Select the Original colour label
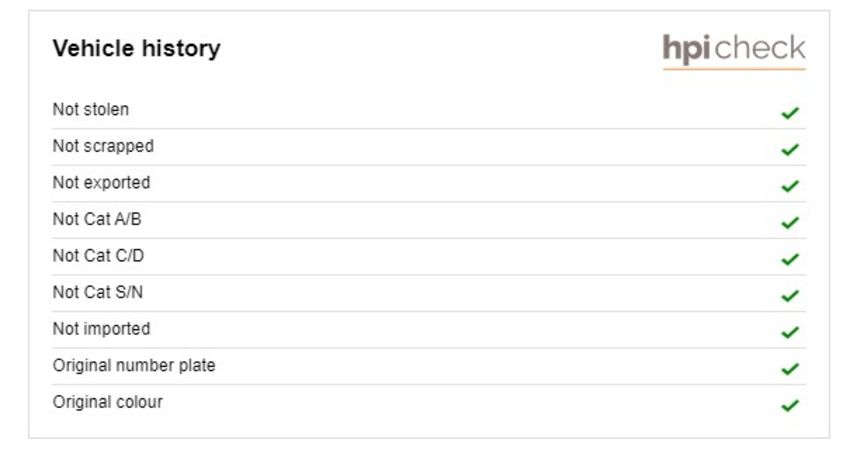Screen dimensions: 850x450 click(x=107, y=402)
